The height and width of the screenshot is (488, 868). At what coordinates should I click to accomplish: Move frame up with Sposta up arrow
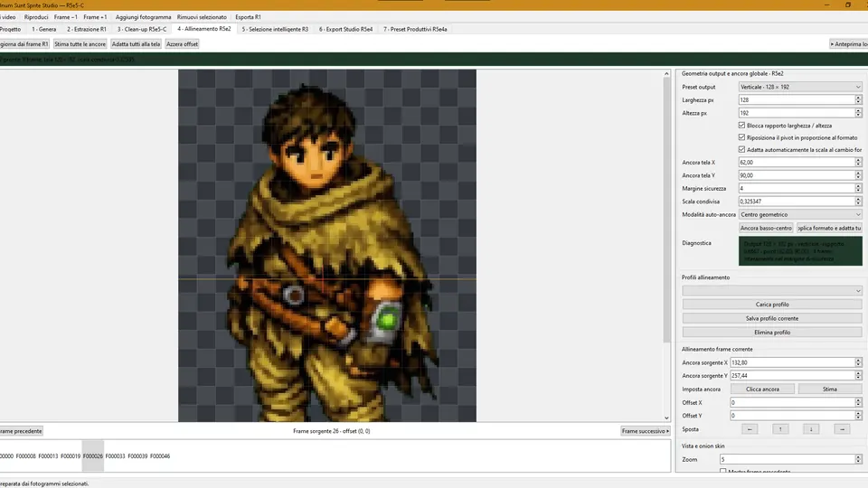[780, 428]
